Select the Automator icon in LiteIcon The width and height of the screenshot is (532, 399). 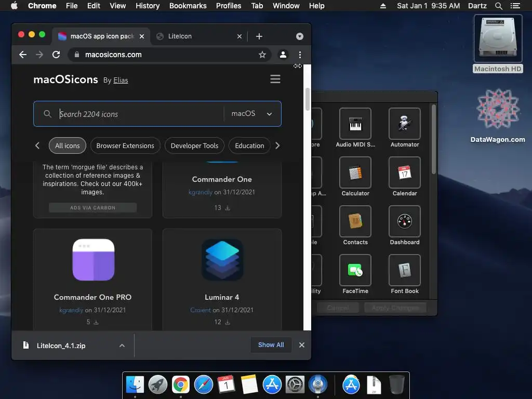tap(404, 124)
